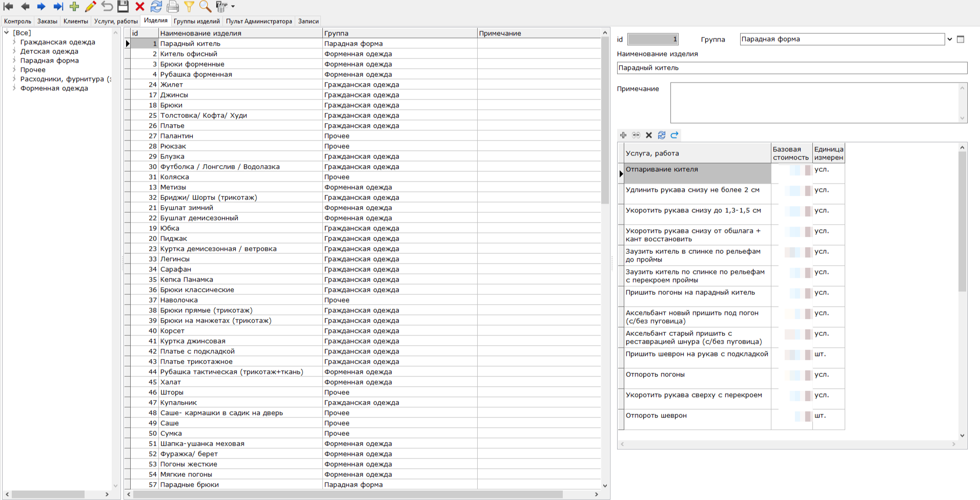980x500 pixels.
Task: Click the red X delete record icon
Action: coord(139,7)
